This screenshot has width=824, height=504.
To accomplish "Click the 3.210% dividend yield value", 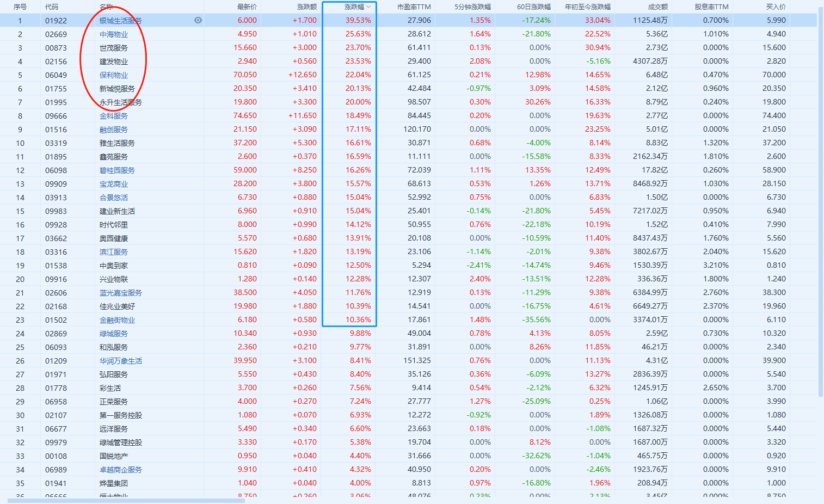I will (x=716, y=265).
